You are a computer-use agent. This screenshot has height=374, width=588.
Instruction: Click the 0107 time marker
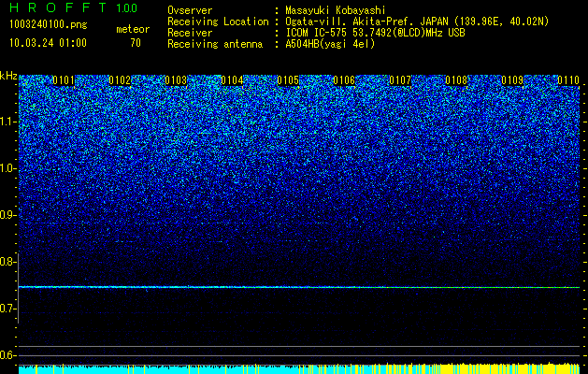(400, 80)
